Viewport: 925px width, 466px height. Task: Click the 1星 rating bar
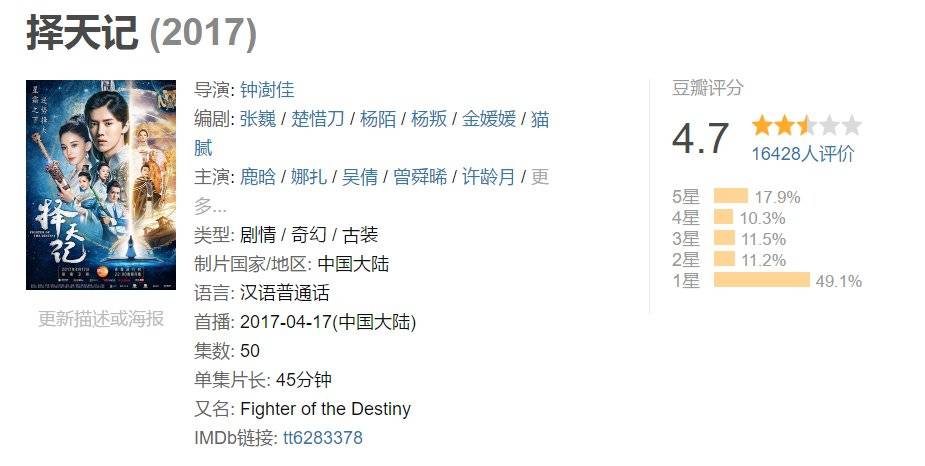click(761, 281)
